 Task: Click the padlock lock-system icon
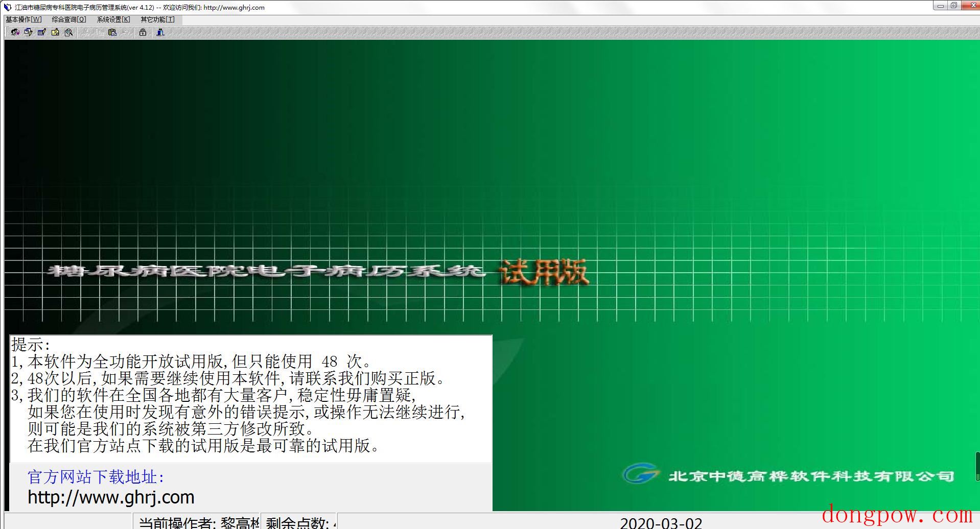tap(143, 32)
